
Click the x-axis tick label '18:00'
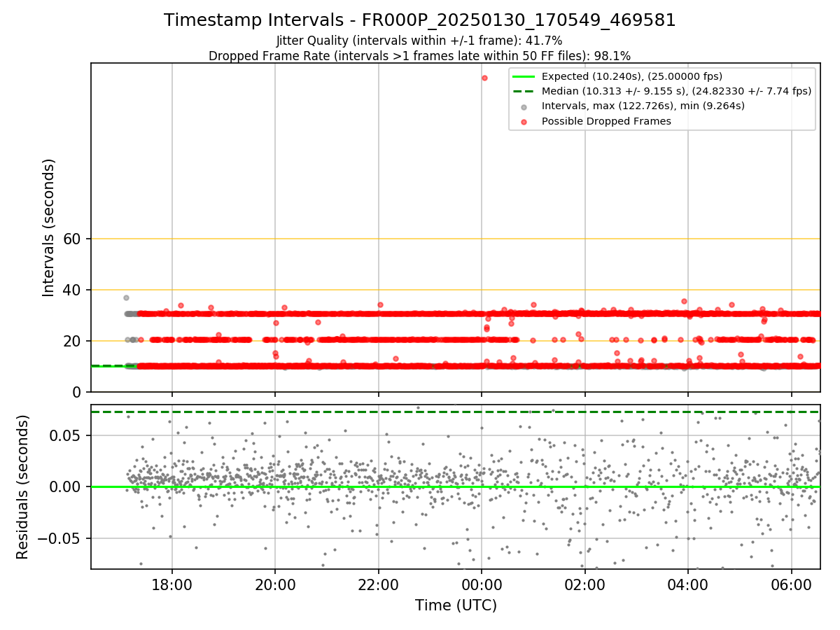[x=172, y=584]
